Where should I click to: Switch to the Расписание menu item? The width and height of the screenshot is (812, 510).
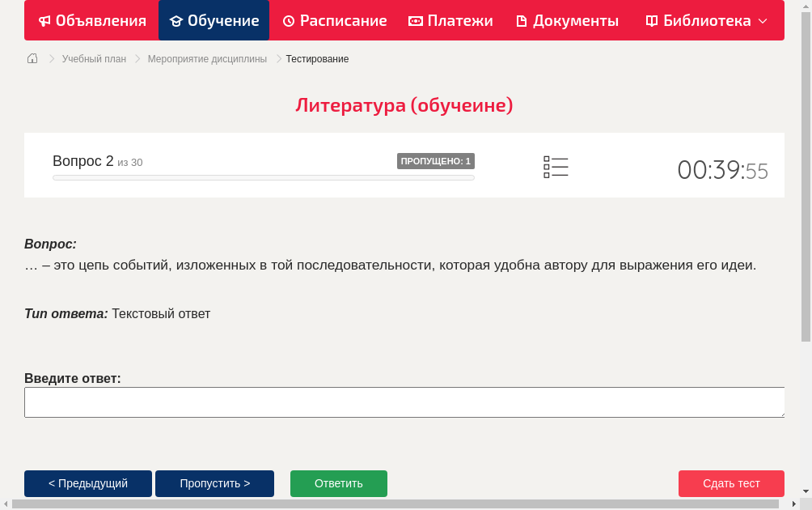[334, 20]
